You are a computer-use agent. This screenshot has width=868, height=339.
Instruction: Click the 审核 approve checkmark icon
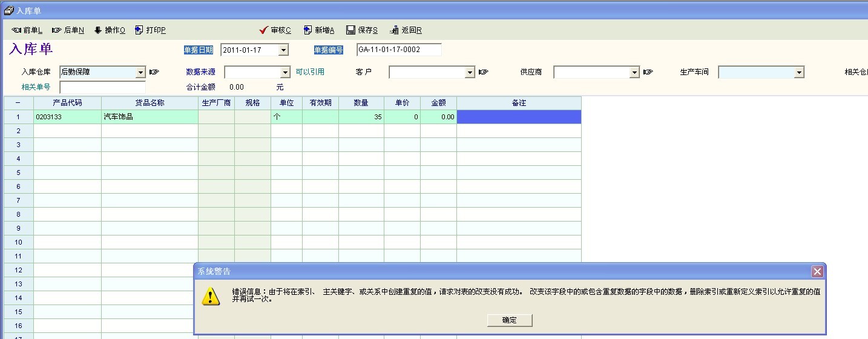coord(263,30)
